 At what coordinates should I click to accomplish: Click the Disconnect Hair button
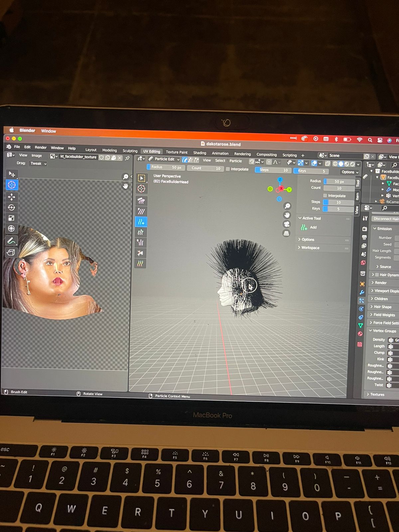[x=386, y=219]
